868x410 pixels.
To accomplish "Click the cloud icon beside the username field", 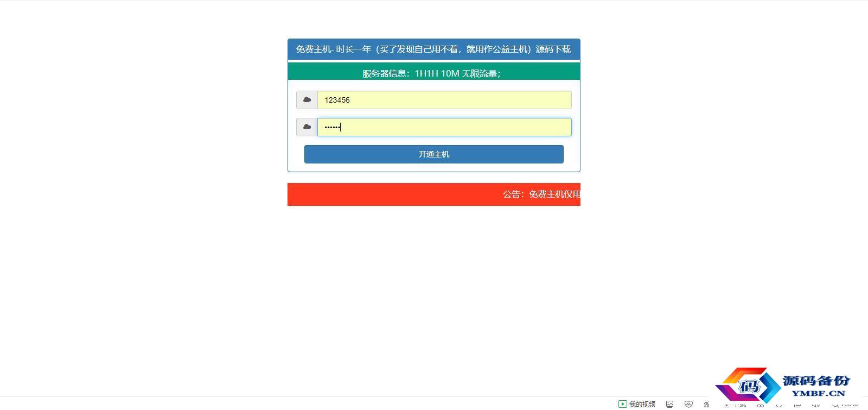I will tap(307, 100).
